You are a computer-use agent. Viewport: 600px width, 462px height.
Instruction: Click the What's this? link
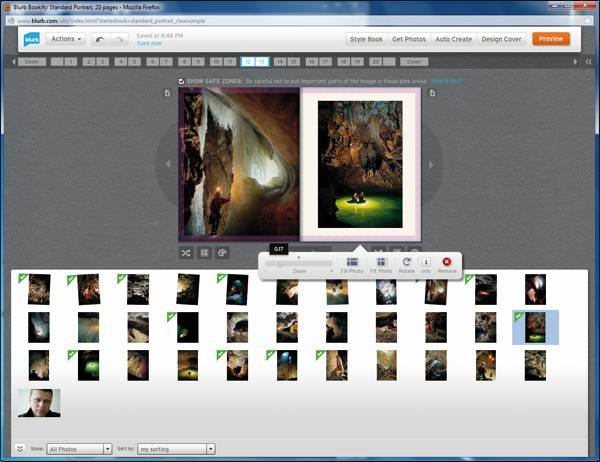point(446,81)
